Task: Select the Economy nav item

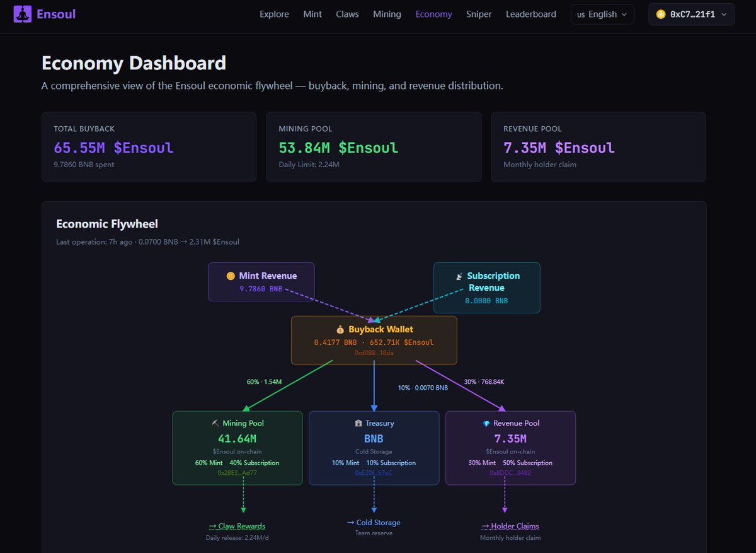Action: [433, 14]
